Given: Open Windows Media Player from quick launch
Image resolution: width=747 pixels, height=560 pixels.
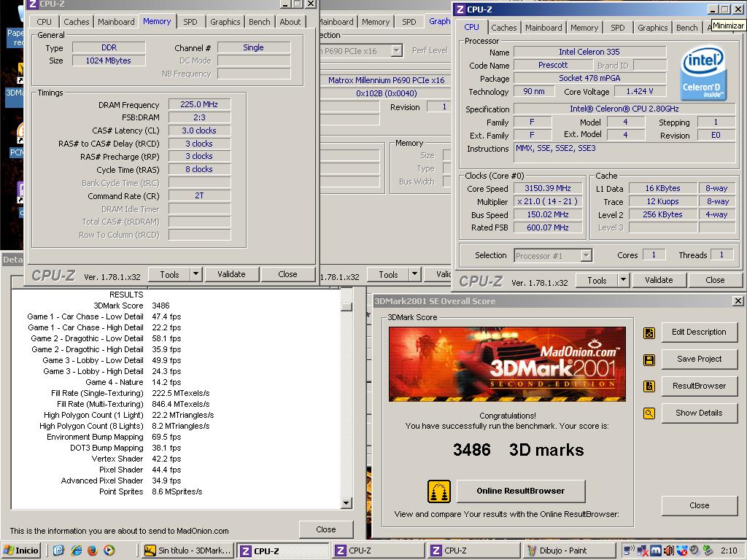Looking at the screenshot, I should (x=109, y=551).
